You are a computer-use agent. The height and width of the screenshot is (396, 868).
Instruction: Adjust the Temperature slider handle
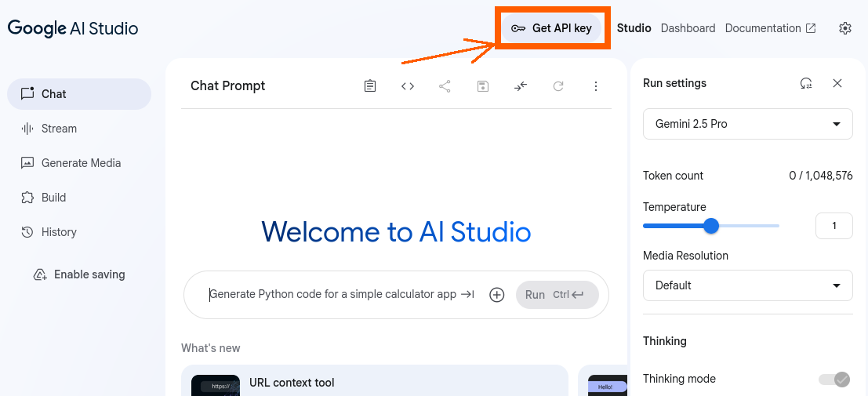710,225
